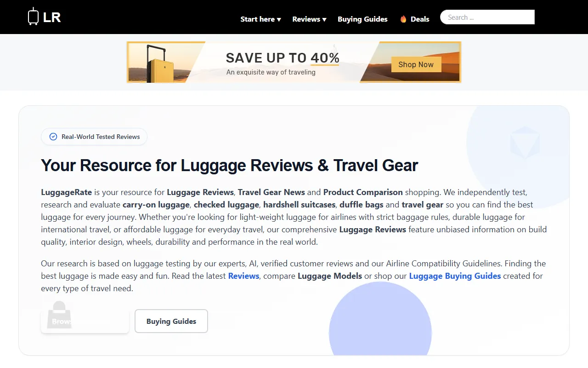This screenshot has height=368, width=588.
Task: Click the large blue circle graphic
Action: tap(380, 318)
